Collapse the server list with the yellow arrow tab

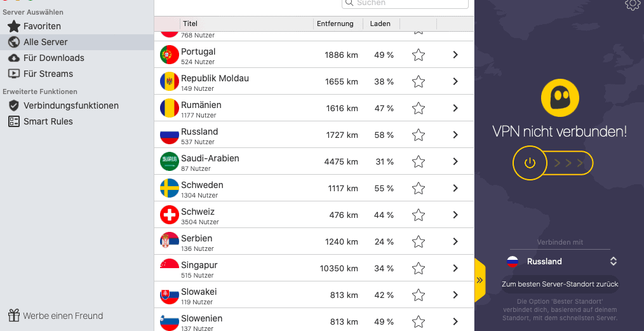pos(480,280)
